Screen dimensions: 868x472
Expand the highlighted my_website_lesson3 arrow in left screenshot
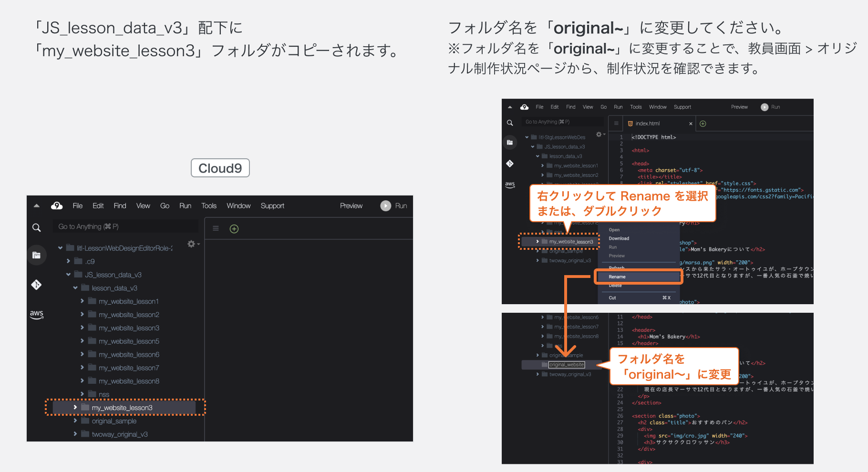[x=75, y=407]
